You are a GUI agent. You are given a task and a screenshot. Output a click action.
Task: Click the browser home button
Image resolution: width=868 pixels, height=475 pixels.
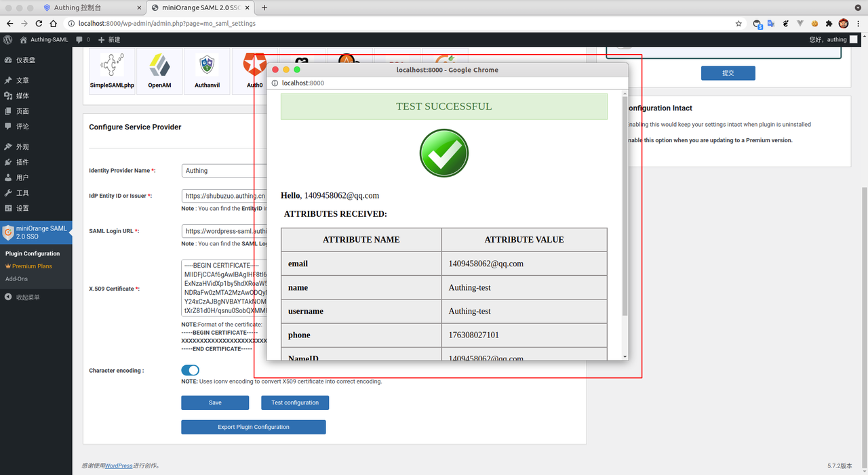(54, 23)
